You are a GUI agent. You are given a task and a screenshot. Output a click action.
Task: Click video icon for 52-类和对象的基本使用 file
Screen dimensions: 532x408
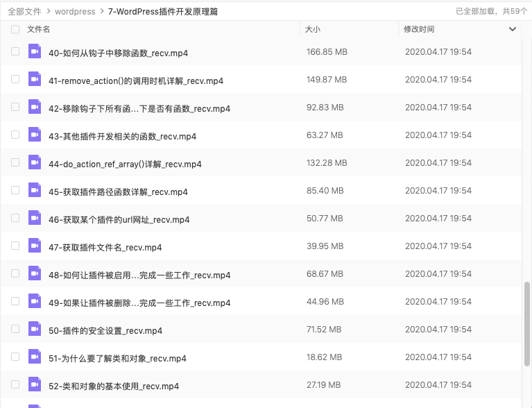35,384
